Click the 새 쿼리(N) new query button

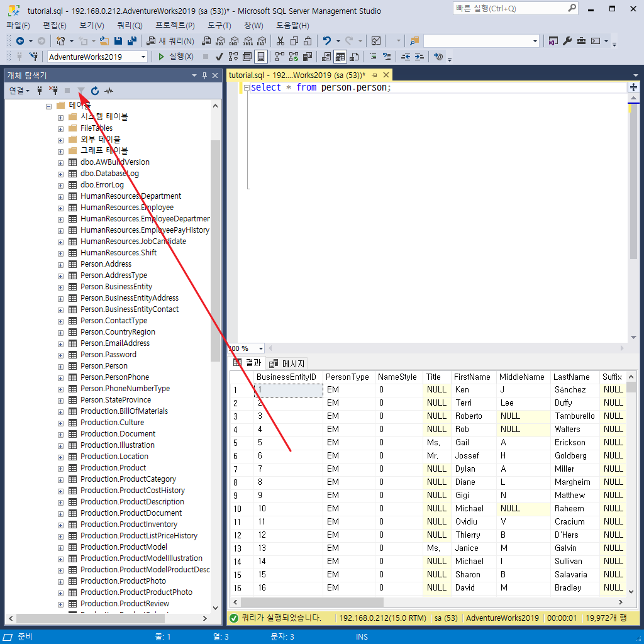click(x=170, y=41)
